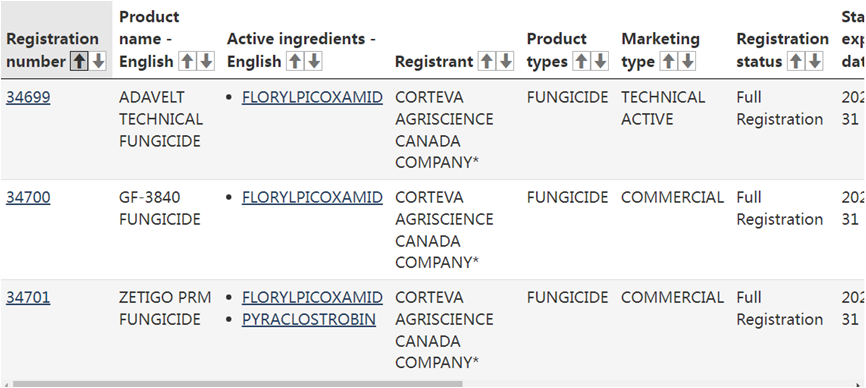
Task: Sort Product name descending arrow
Action: click(206, 61)
